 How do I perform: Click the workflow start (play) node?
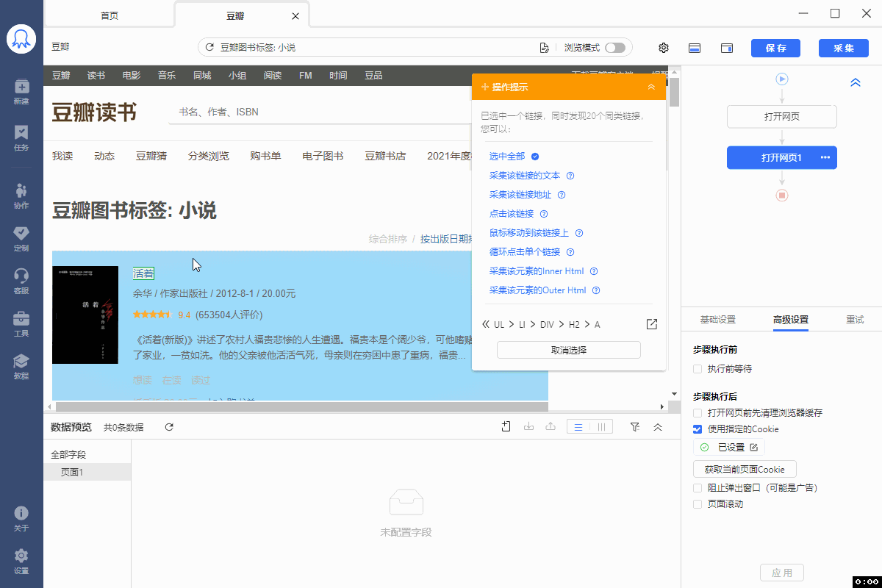click(782, 79)
